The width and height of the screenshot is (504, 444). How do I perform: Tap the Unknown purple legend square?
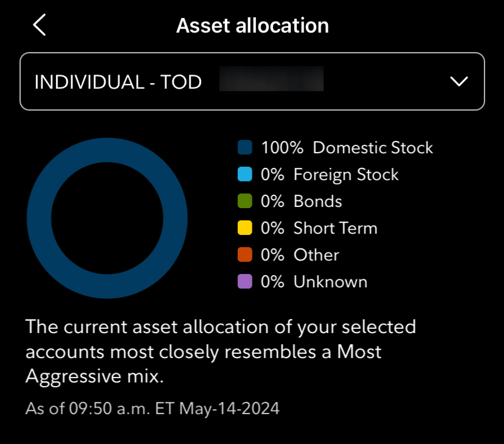[x=245, y=282]
